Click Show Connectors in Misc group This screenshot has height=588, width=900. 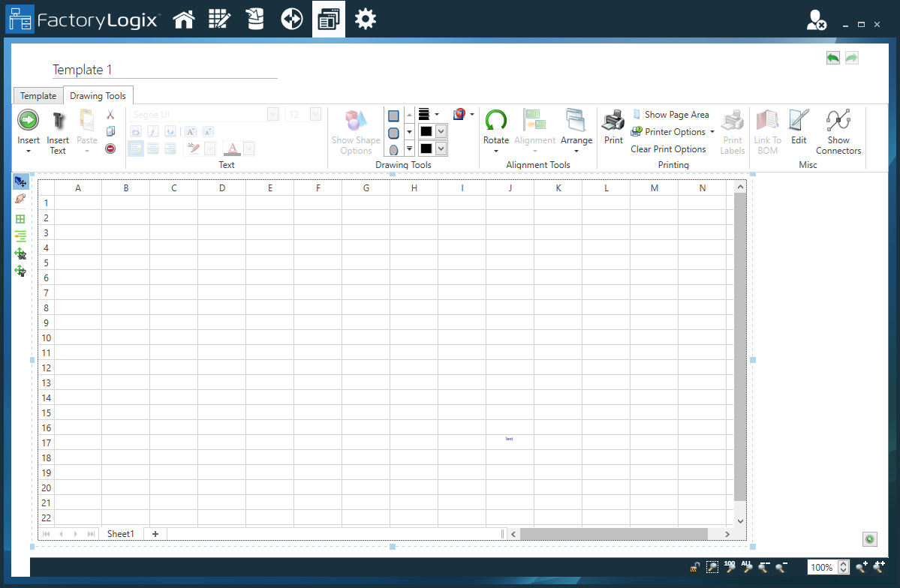point(838,130)
